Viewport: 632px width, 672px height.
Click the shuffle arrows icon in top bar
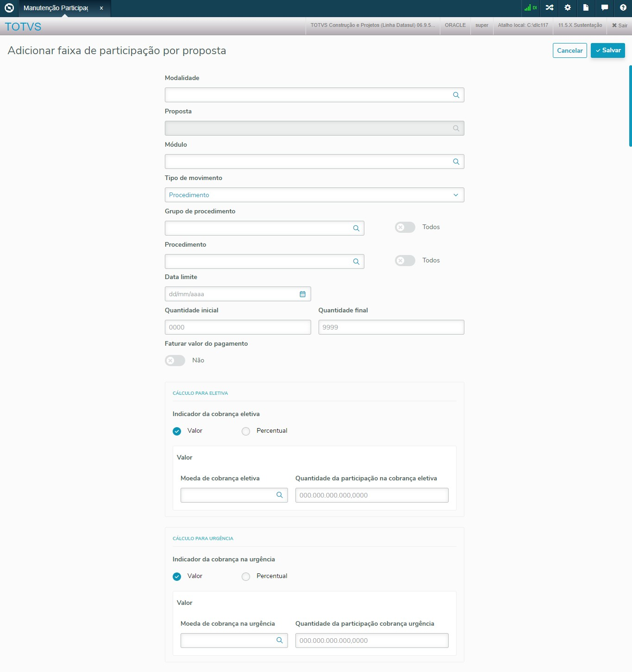[x=550, y=8]
